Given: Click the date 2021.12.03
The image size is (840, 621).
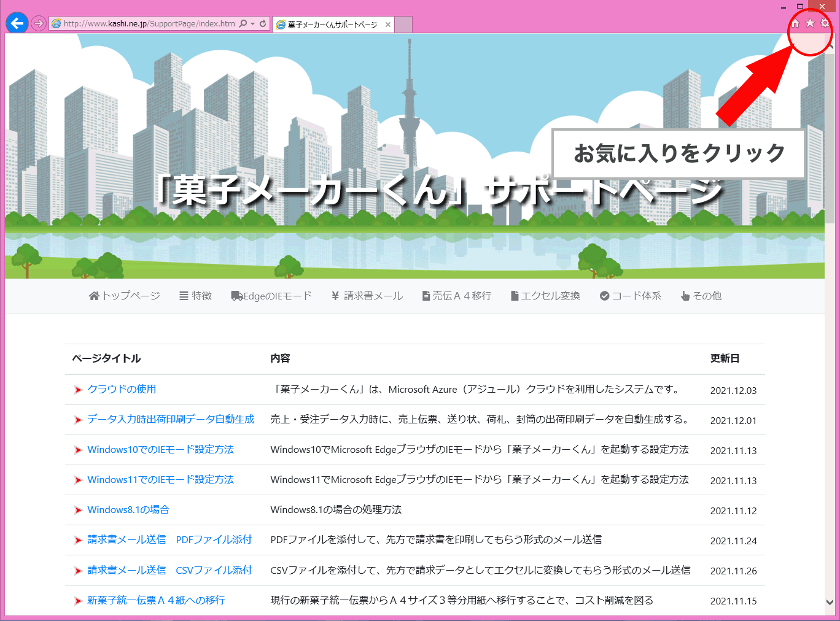Looking at the screenshot, I should [733, 390].
